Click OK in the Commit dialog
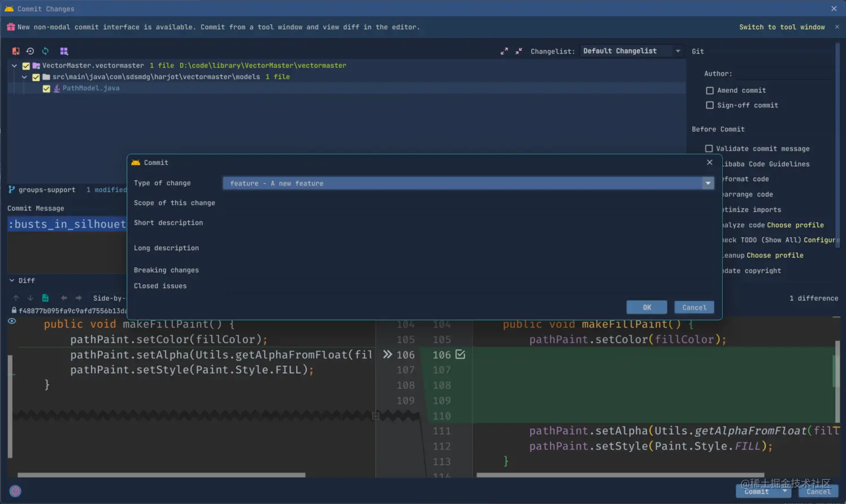Viewport: 846px width, 504px height. tap(647, 307)
